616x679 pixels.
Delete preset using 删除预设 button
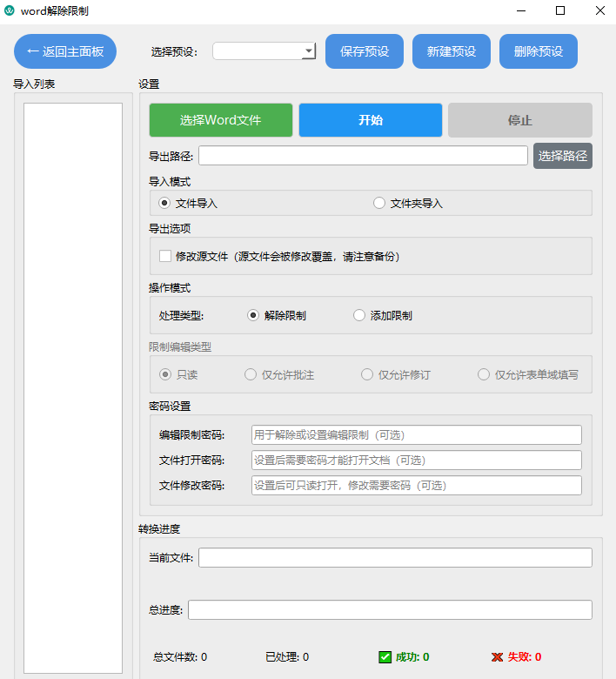pos(539,51)
